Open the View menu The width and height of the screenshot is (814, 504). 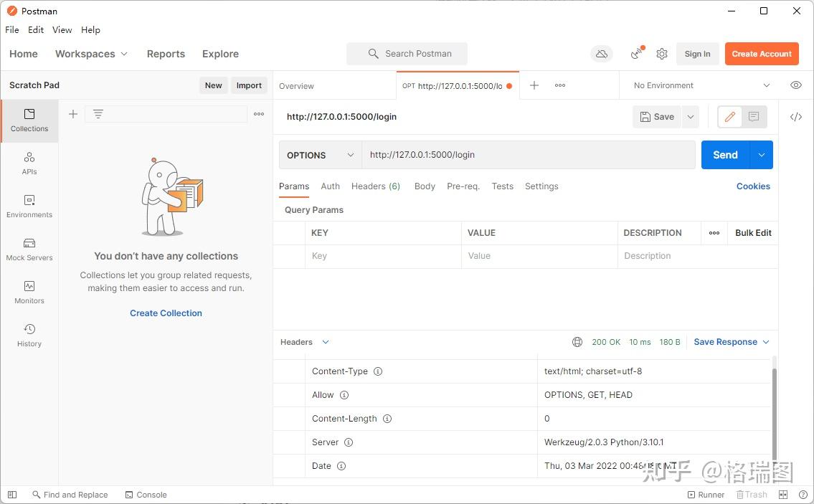(x=62, y=30)
